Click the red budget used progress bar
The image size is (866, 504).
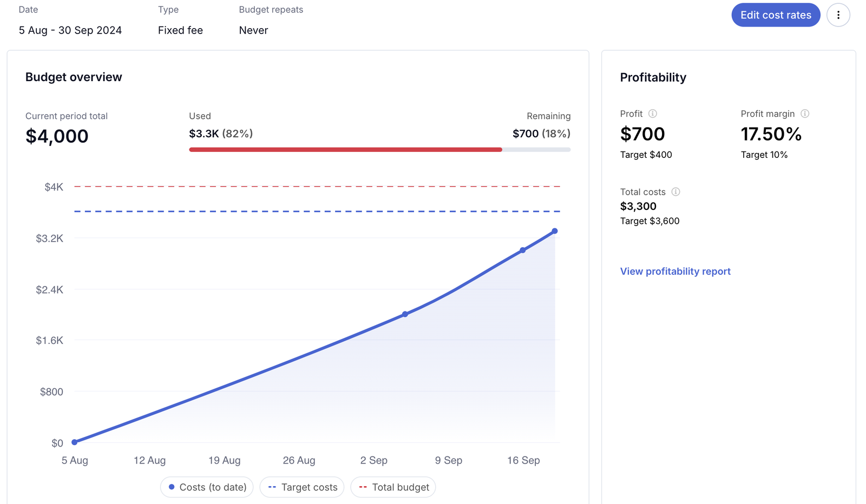[345, 150]
